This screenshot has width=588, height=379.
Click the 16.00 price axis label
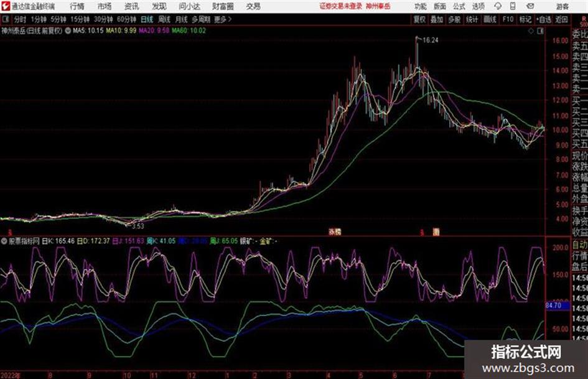[560, 40]
